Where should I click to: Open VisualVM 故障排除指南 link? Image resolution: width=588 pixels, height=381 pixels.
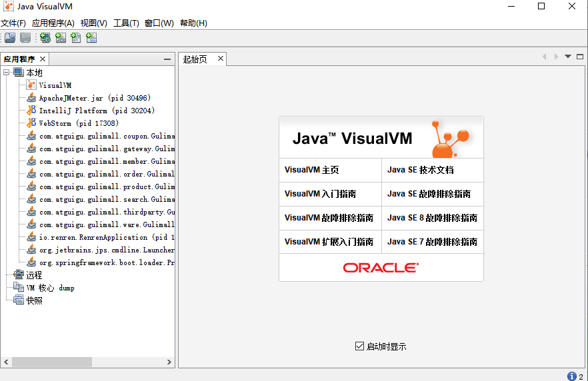pyautogui.click(x=329, y=218)
